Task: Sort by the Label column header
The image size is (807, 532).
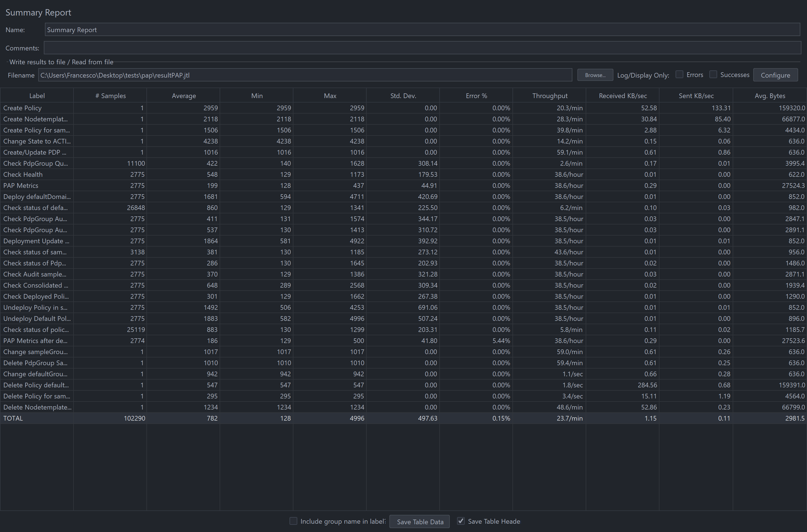Action: [37, 96]
